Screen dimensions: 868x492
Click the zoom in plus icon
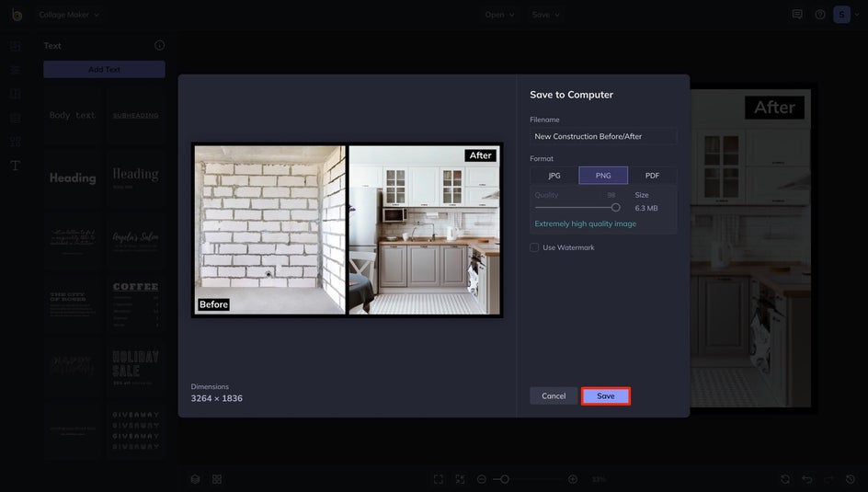[573, 479]
